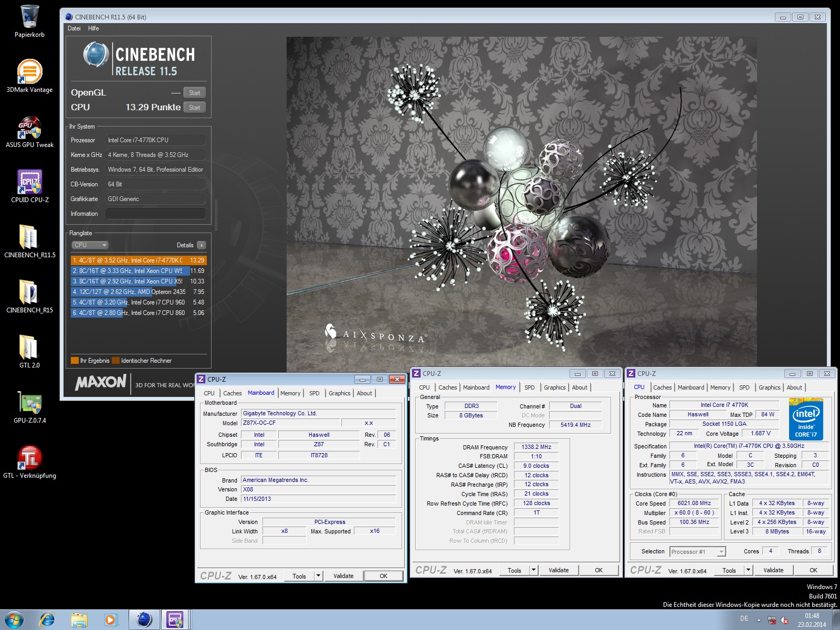Viewport: 840px width, 630px height.
Task: Click the mainboard Model field Z87X-OC-CF
Action: [290, 423]
